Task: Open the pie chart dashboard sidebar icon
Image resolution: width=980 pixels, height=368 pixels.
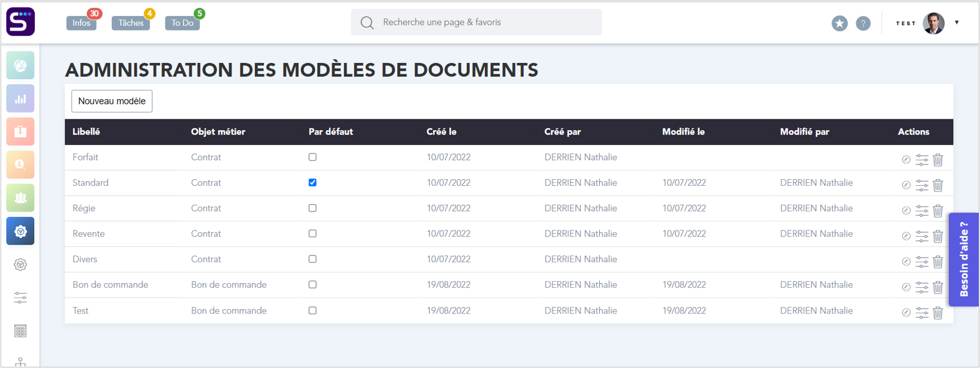Action: pos(20,65)
